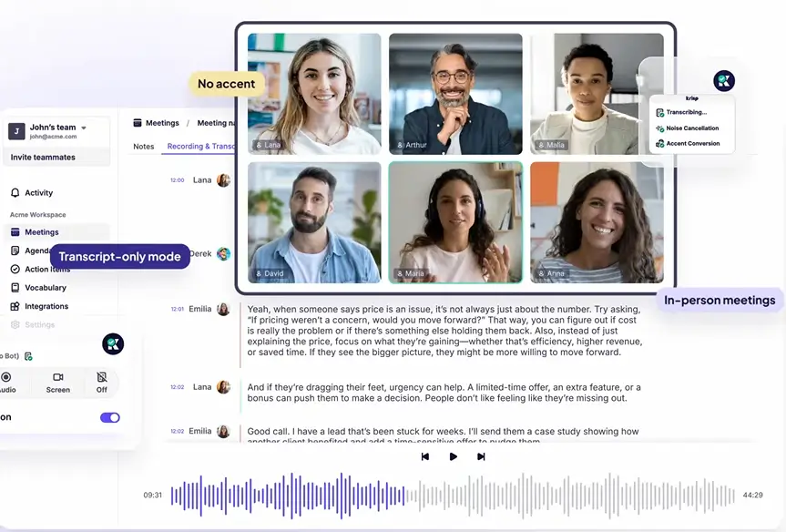This screenshot has width=786, height=532.
Task: Click the Invite teammates button
Action: tap(43, 158)
